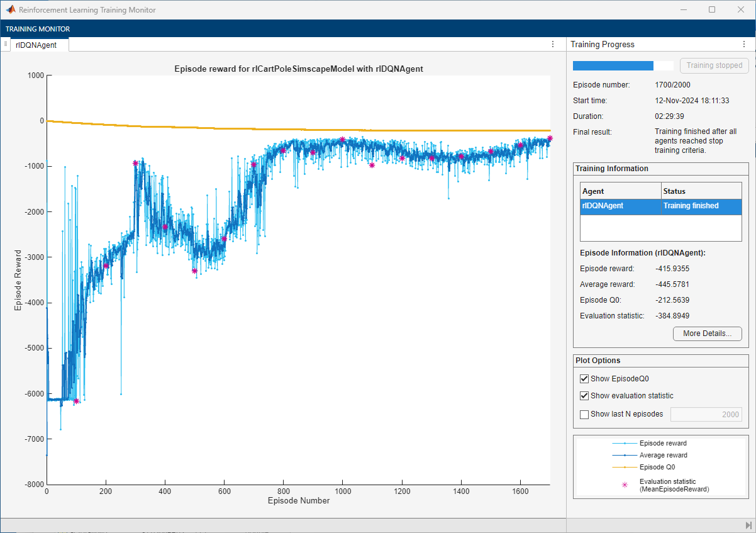
Task: Disable Show evaluation statistic checkbox
Action: coord(584,396)
